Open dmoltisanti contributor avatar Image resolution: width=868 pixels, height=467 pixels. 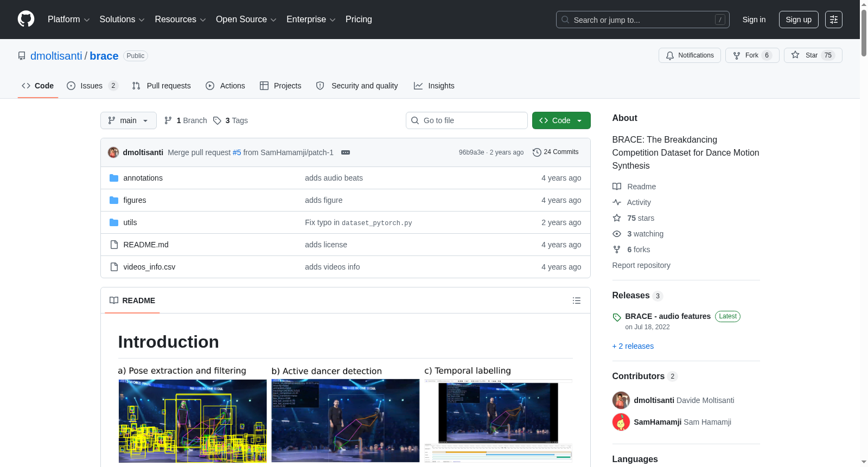(621, 400)
